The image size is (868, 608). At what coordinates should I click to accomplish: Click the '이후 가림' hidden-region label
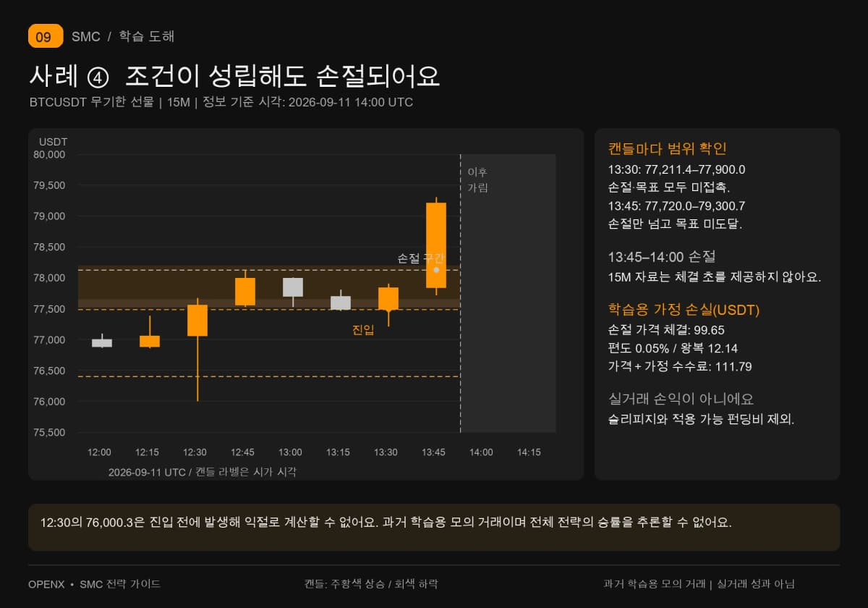477,180
